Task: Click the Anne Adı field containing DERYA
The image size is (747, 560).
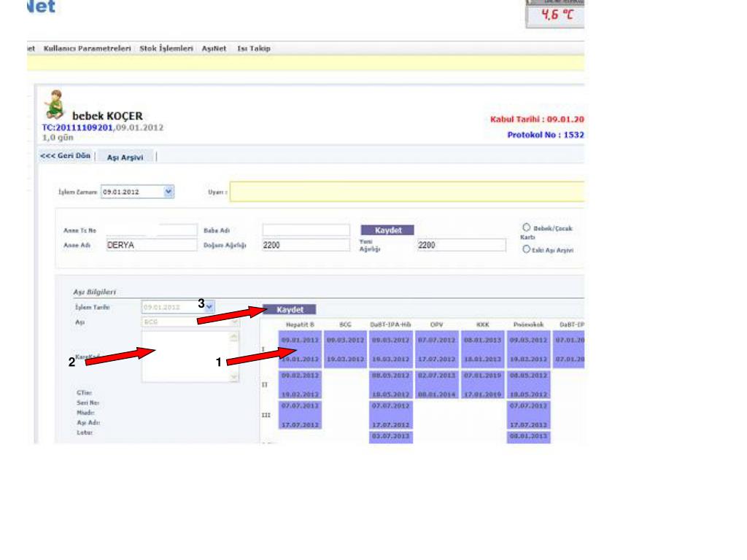Action: click(x=152, y=245)
